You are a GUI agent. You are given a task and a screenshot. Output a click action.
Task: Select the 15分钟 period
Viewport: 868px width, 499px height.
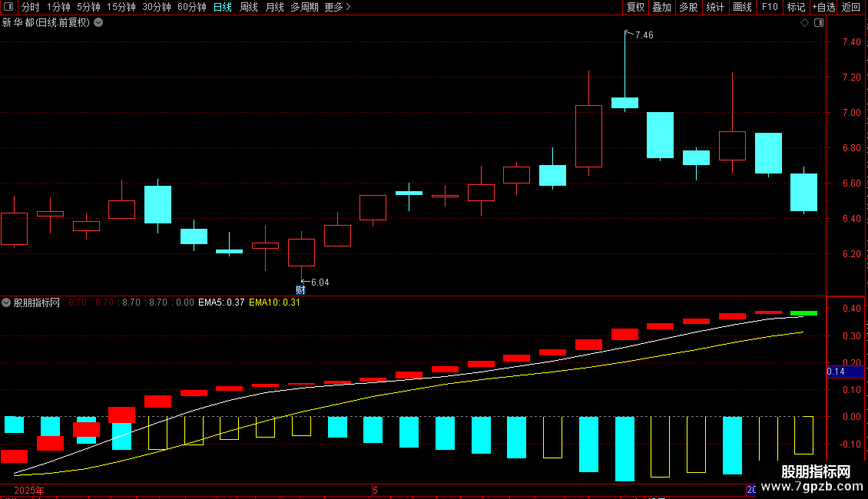tap(121, 7)
